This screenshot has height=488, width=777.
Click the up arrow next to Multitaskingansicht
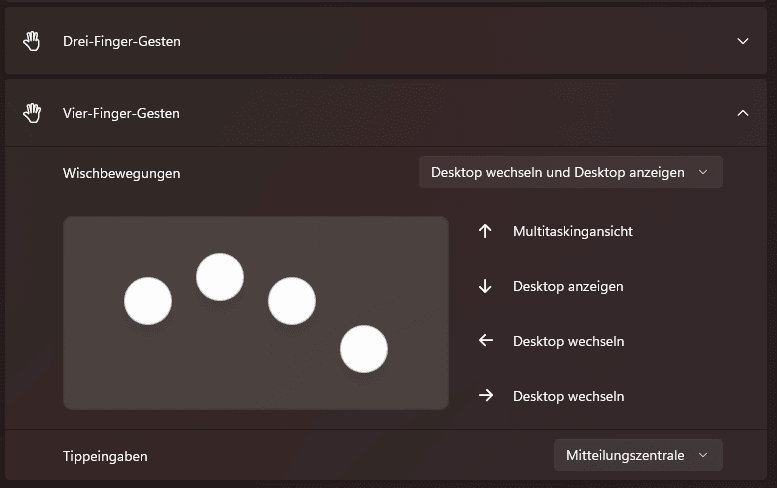click(x=485, y=231)
